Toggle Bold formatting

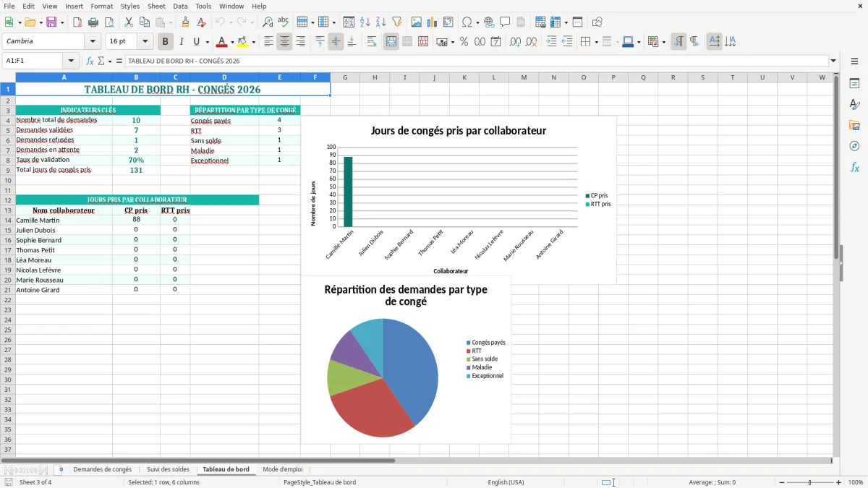pyautogui.click(x=166, y=42)
